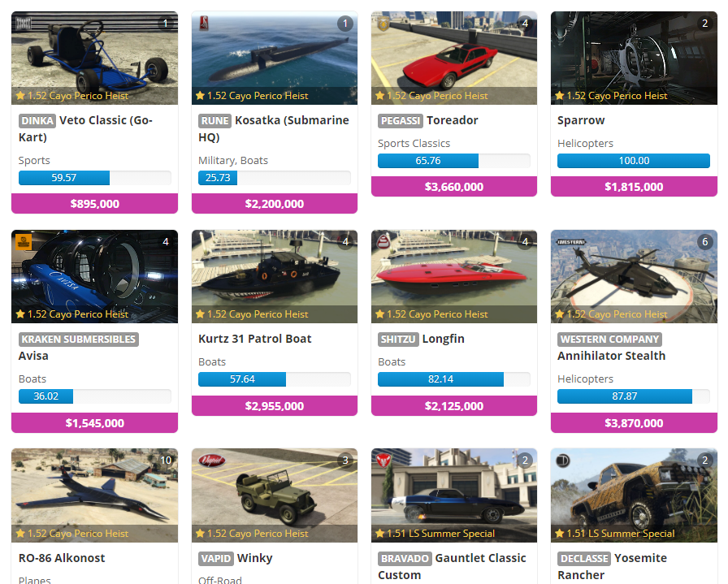Click the Sparrow 100.00 rating bar
The height and width of the screenshot is (584, 728).
[x=634, y=161]
